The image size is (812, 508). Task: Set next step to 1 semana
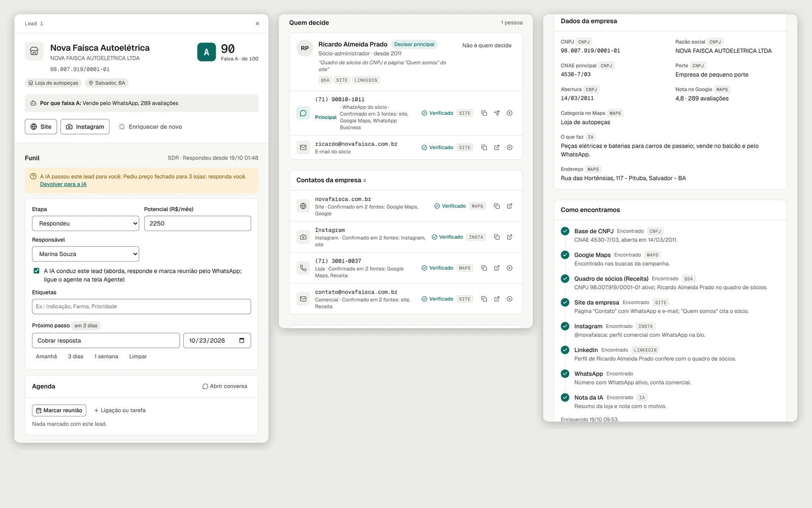click(106, 357)
